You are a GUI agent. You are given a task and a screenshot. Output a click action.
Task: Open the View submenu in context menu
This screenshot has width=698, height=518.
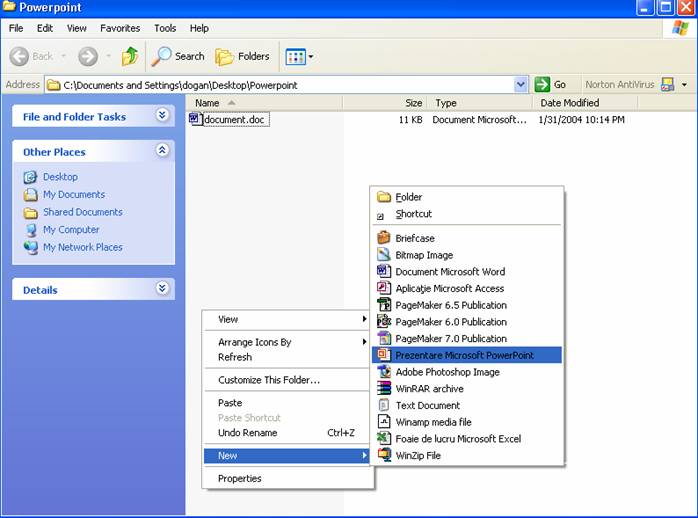pos(287,320)
